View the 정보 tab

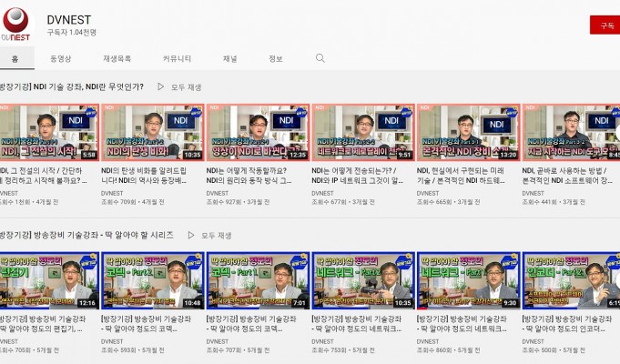[x=275, y=58]
